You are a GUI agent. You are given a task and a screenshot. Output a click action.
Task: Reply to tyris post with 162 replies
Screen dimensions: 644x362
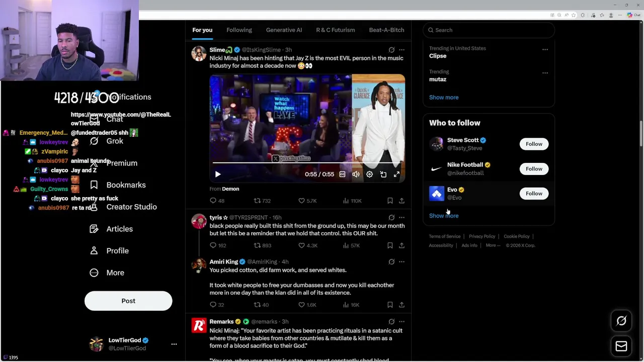[218, 245]
